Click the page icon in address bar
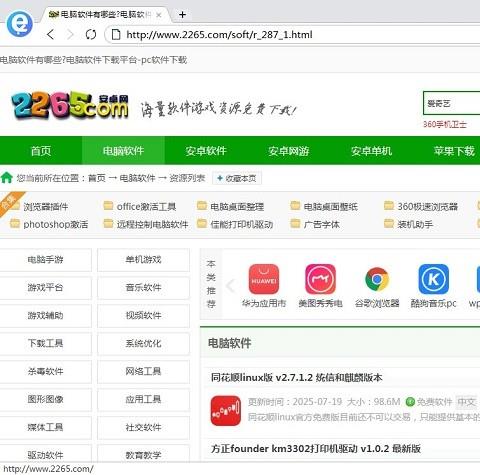Screen dimensions: 480x475 (116, 34)
